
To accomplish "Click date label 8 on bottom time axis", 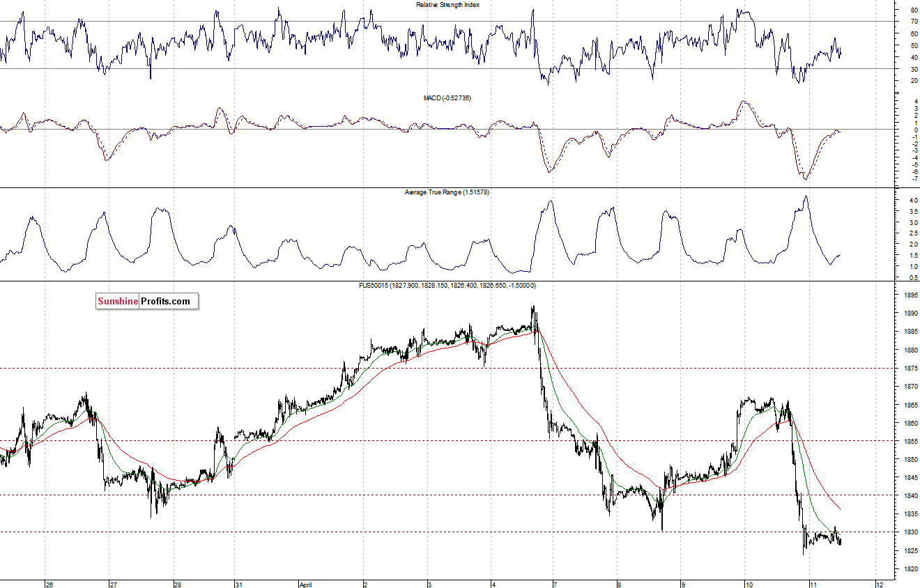I will [619, 585].
